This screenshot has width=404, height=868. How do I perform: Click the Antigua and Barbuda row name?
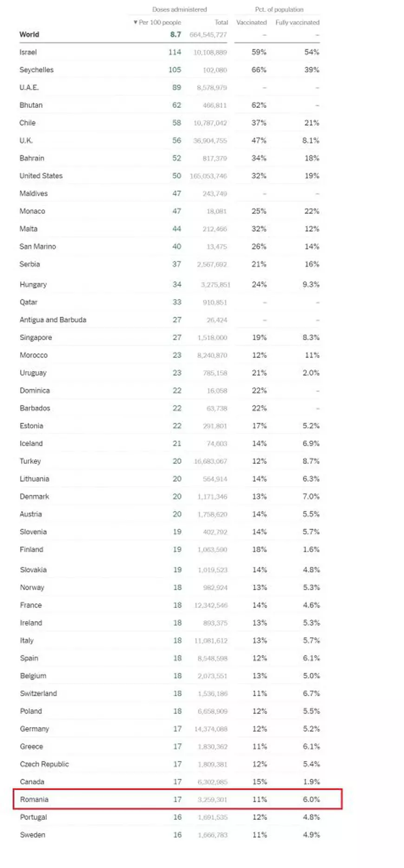[x=52, y=320]
